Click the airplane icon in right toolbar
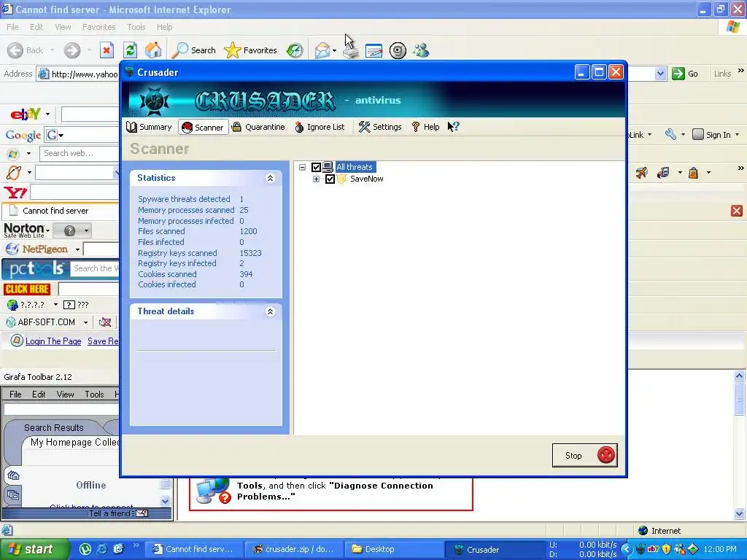This screenshot has height=560, width=747. tap(641, 172)
